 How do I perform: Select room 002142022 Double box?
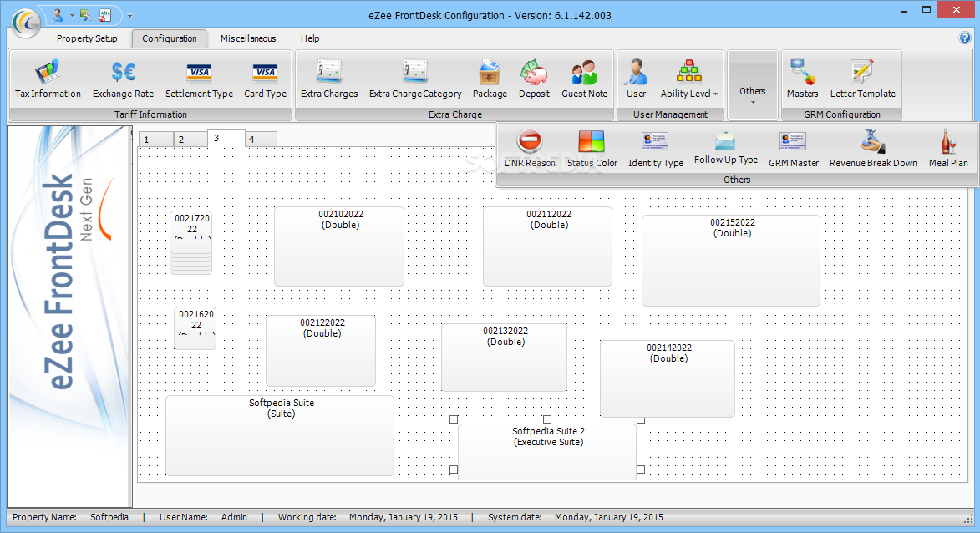point(668,378)
